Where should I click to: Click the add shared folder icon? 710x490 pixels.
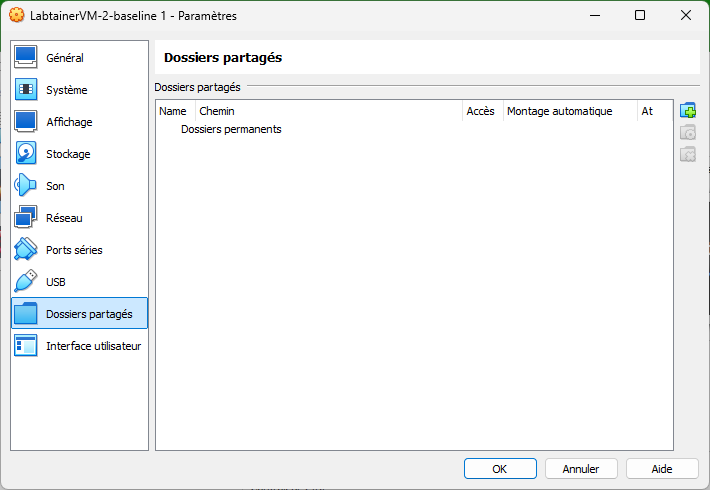[687, 111]
